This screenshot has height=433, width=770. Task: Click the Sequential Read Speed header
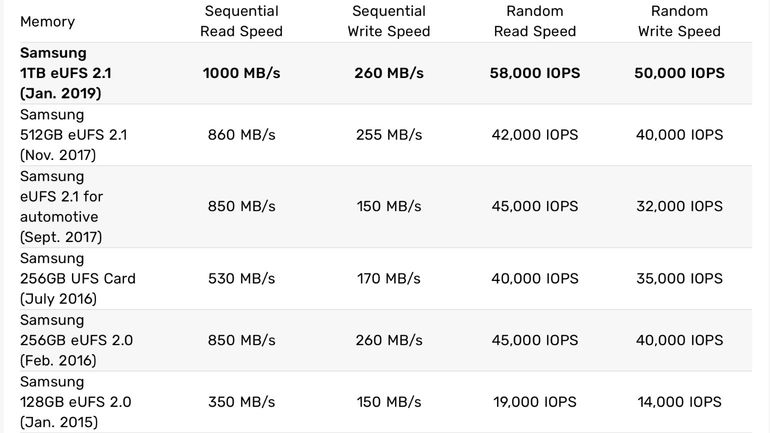(242, 21)
